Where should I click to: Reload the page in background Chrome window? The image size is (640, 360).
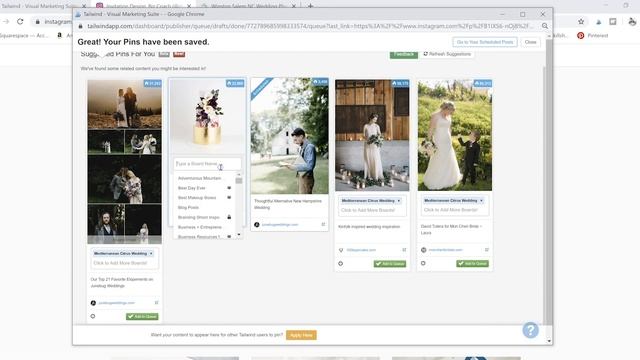(x=20, y=22)
